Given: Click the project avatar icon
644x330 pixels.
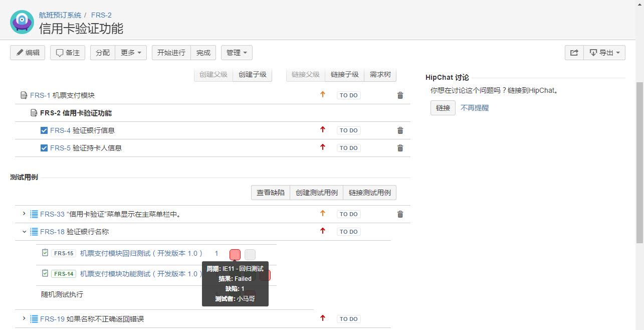Looking at the screenshot, I should (x=22, y=22).
